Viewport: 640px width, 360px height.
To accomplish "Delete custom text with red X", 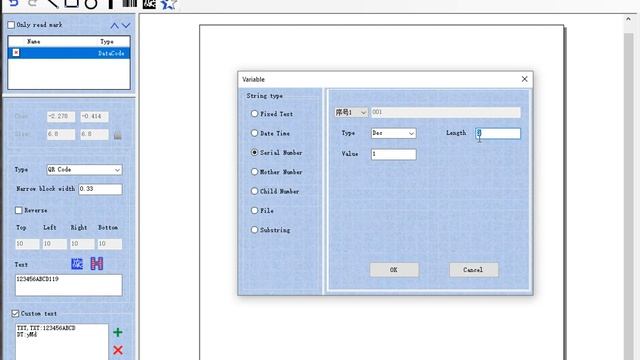I will coord(118,350).
